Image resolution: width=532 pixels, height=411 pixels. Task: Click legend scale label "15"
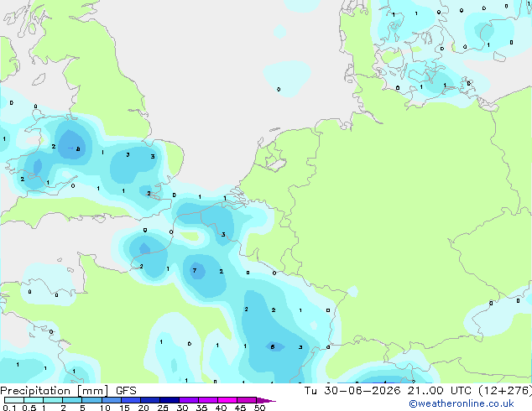click(124, 408)
